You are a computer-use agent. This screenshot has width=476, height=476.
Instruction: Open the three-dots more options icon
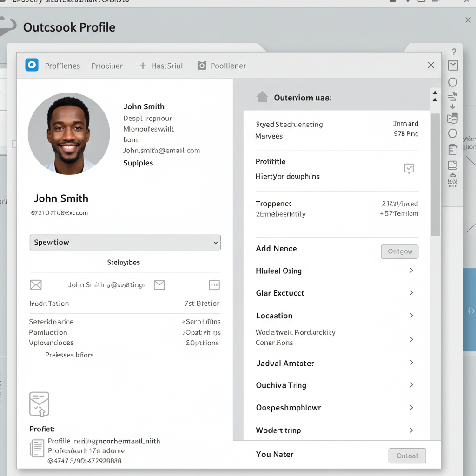214,285
